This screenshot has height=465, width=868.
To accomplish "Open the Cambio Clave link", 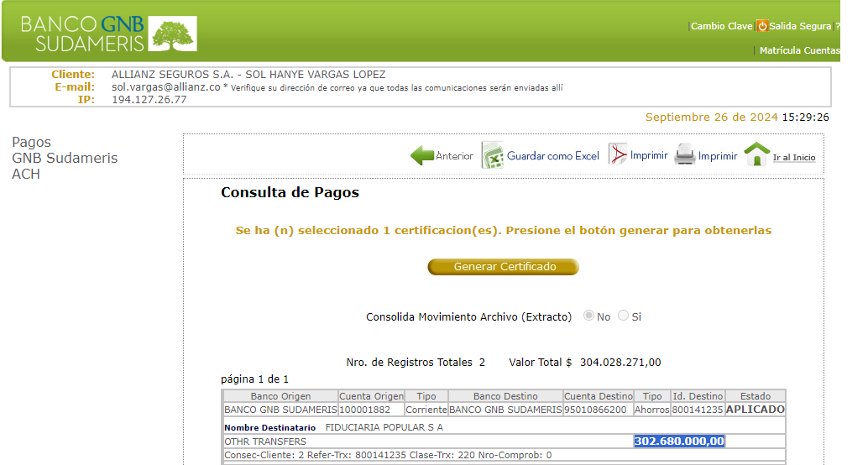I will tap(721, 26).
